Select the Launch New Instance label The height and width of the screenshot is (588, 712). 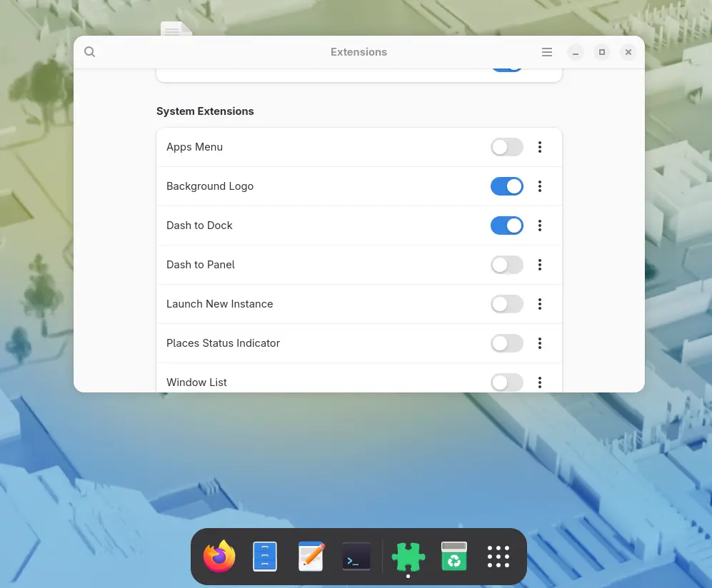pos(219,304)
